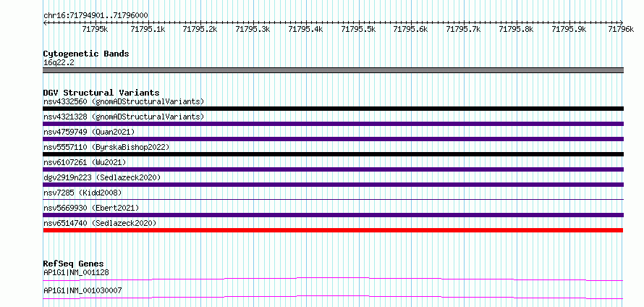Open gene label AP1G1|NM_001128
Image resolution: width=644 pixels, height=307 pixels.
coord(76,272)
